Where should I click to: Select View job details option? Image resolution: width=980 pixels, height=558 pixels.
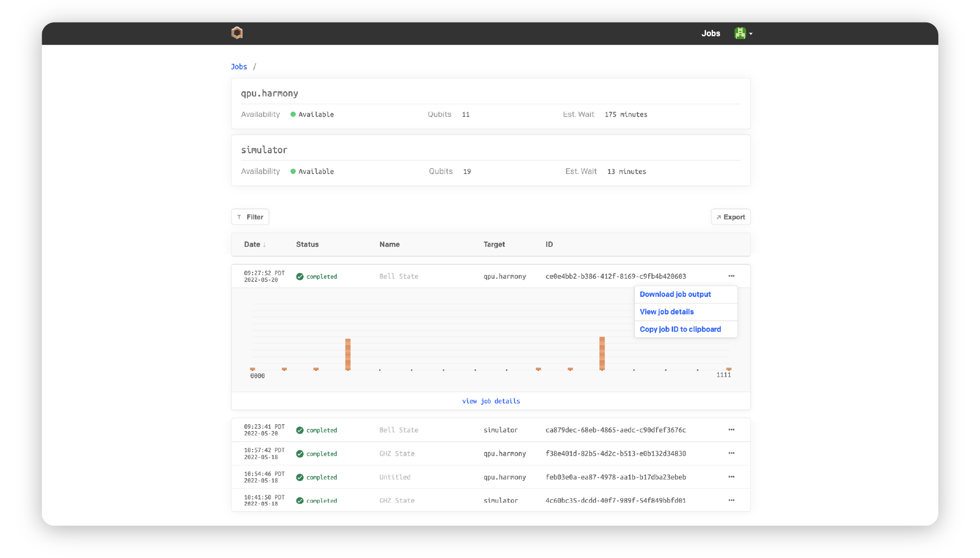point(666,311)
